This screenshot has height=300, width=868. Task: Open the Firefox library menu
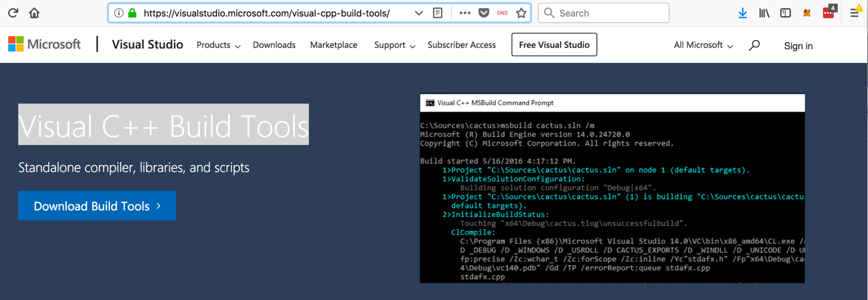(764, 13)
